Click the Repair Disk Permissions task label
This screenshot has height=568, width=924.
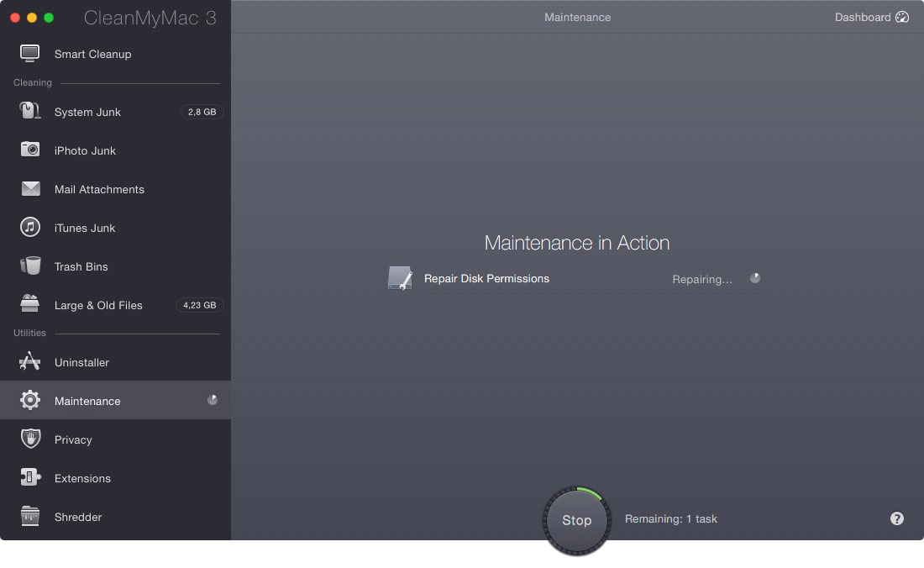click(x=486, y=279)
